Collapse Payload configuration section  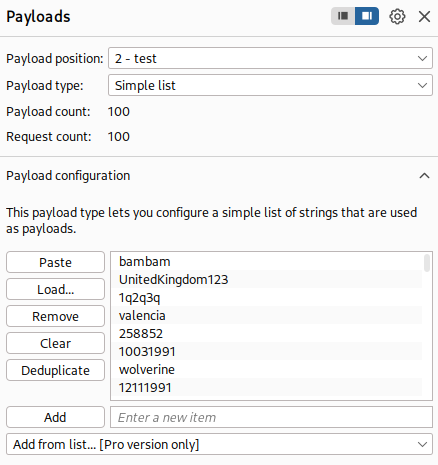click(424, 176)
